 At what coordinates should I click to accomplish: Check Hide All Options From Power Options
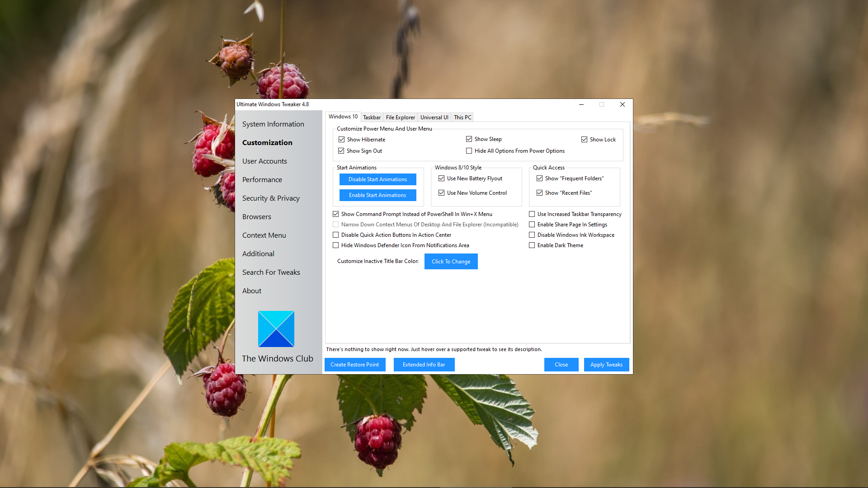[x=469, y=150]
